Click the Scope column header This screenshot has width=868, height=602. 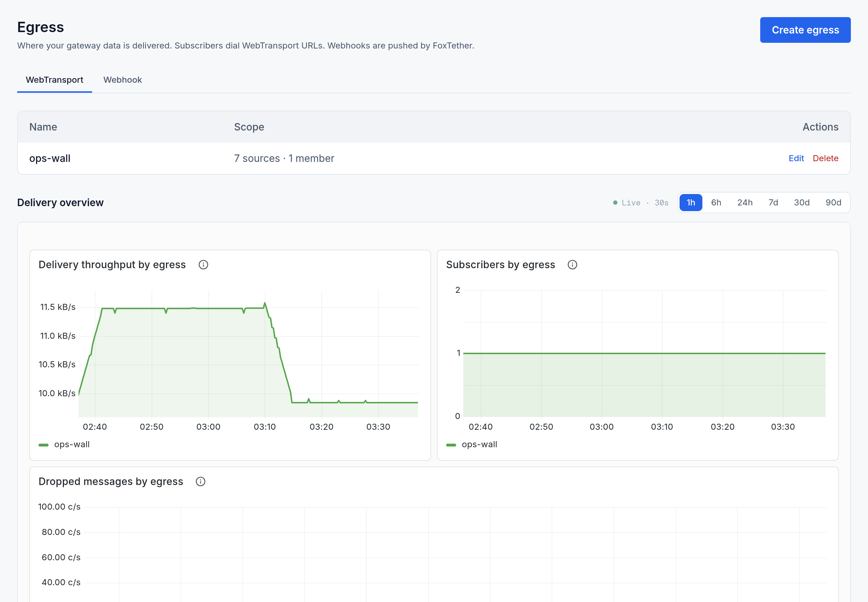tap(249, 127)
